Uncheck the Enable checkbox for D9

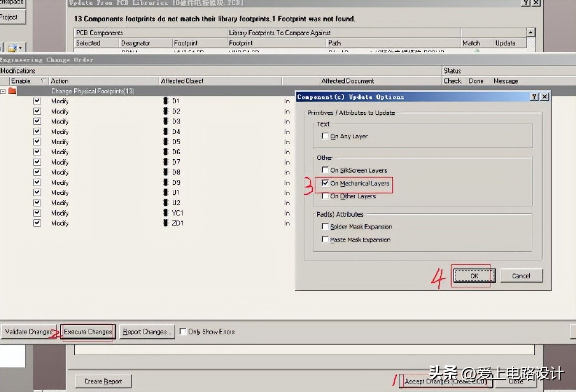[37, 183]
